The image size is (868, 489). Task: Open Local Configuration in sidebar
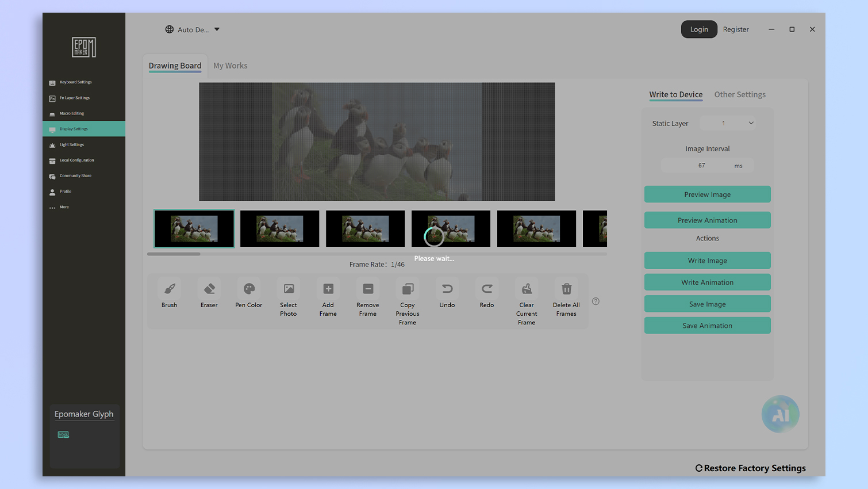(84, 160)
